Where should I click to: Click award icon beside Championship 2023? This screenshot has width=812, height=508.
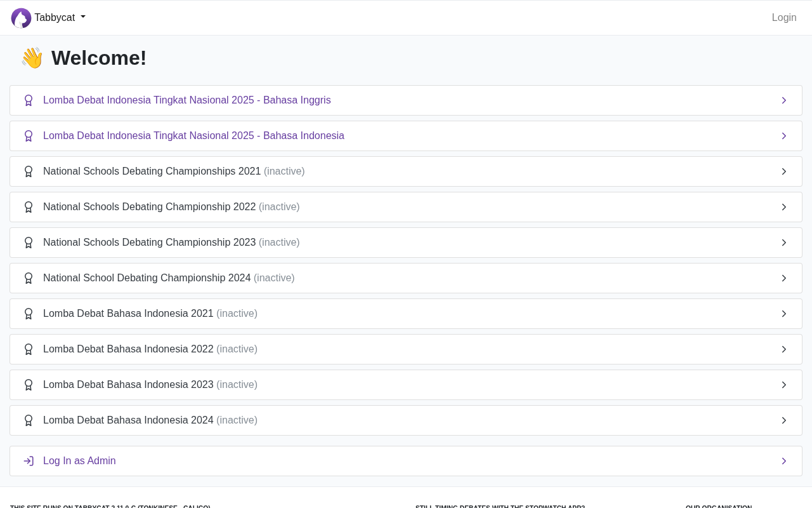point(29,243)
